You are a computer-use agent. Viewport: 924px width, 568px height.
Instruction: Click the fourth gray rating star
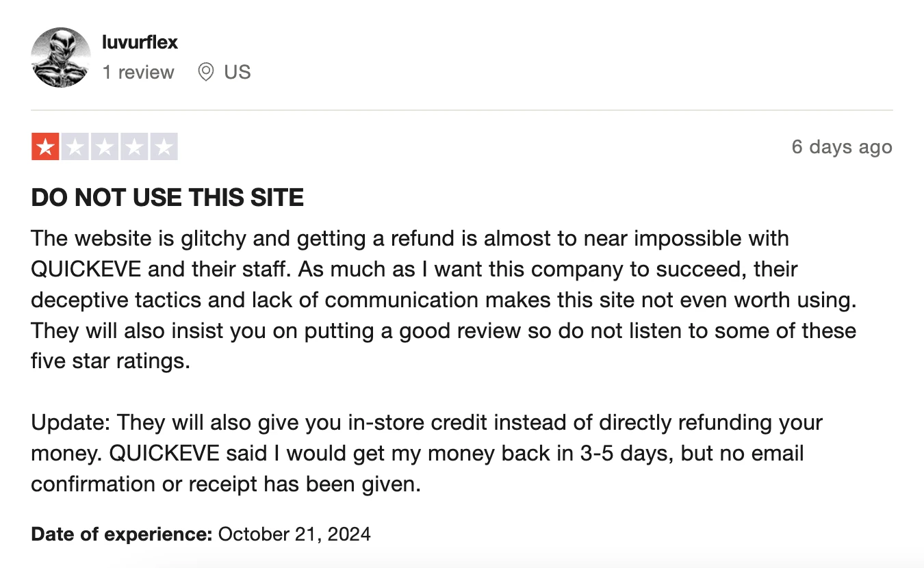[133, 146]
